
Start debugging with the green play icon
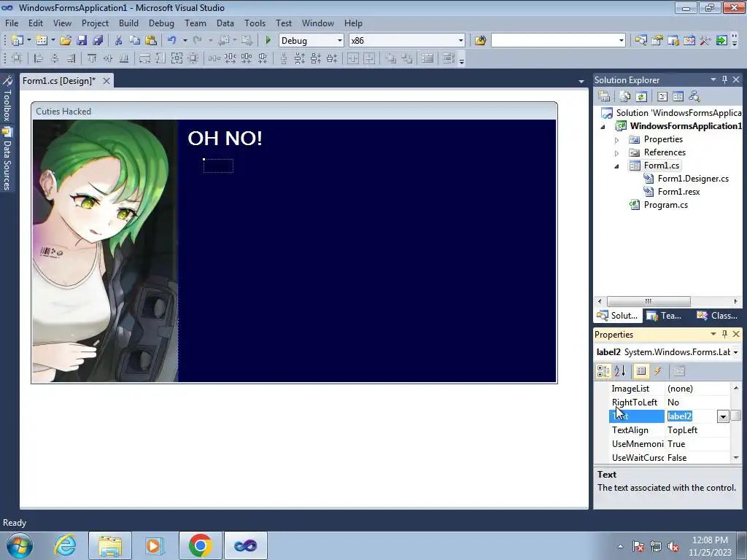pyautogui.click(x=268, y=41)
